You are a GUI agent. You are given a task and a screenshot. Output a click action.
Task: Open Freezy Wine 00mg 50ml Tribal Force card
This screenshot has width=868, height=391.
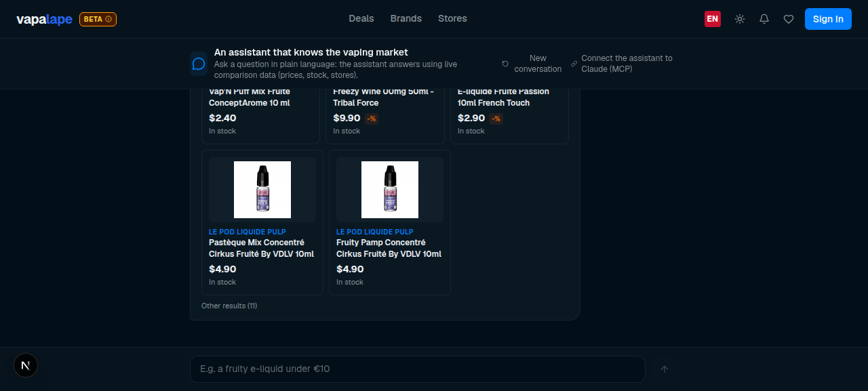[x=385, y=116]
